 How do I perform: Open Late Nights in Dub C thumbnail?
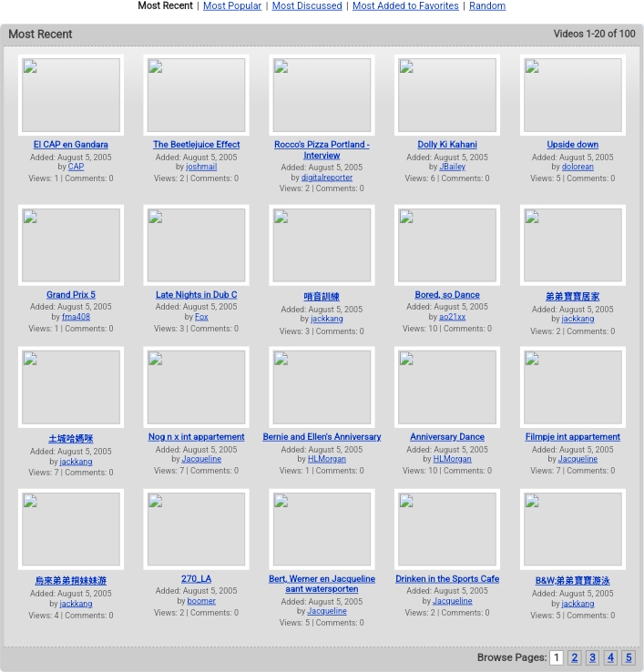tap(197, 245)
